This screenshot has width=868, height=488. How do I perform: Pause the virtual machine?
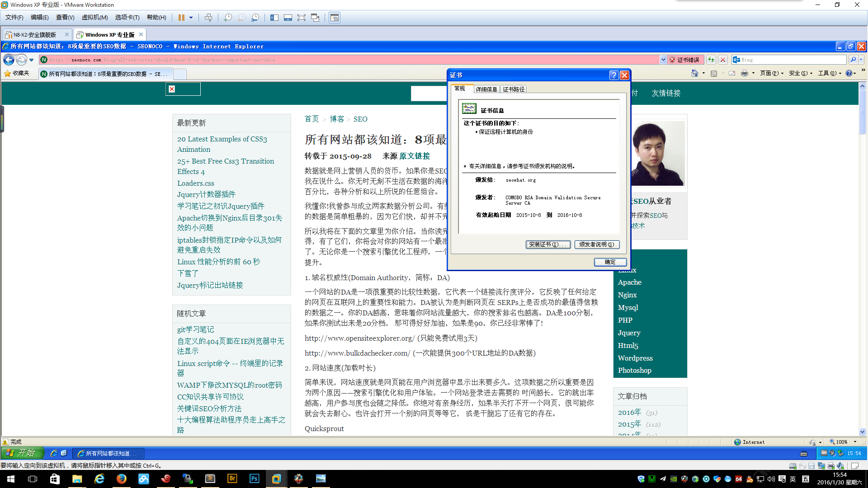[181, 18]
